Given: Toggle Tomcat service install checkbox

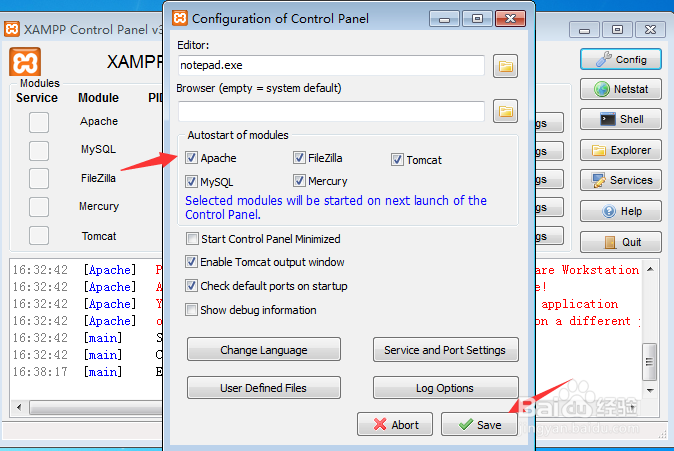Looking at the screenshot, I should [39, 235].
